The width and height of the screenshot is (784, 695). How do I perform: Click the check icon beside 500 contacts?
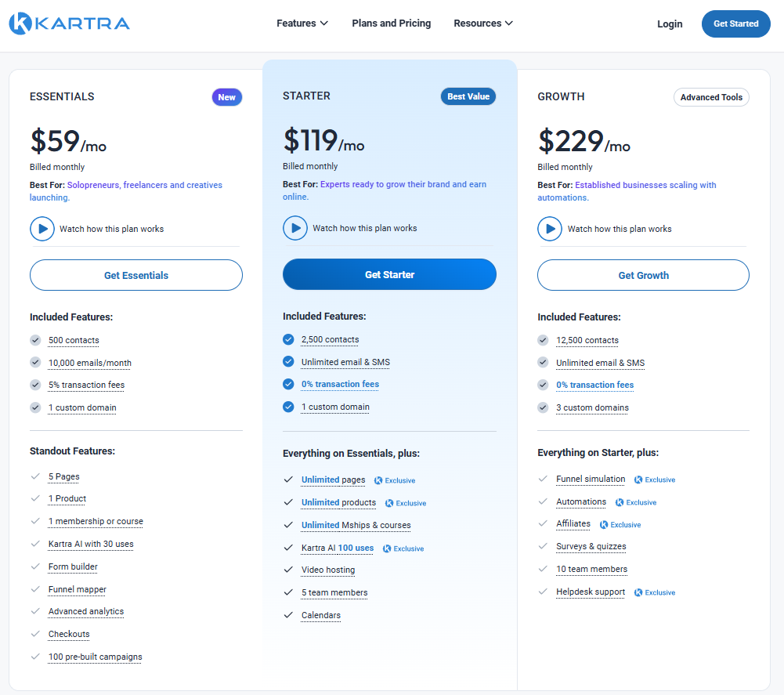pyautogui.click(x=35, y=340)
